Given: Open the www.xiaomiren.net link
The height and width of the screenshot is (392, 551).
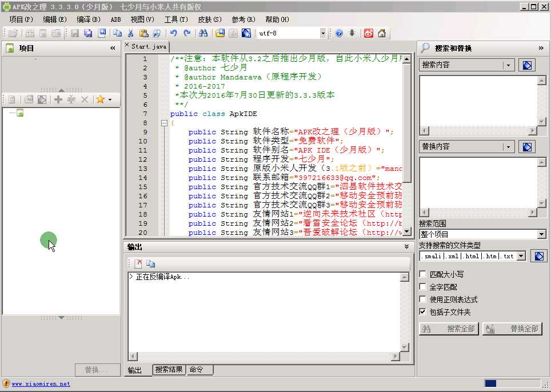Looking at the screenshot, I should [x=41, y=384].
